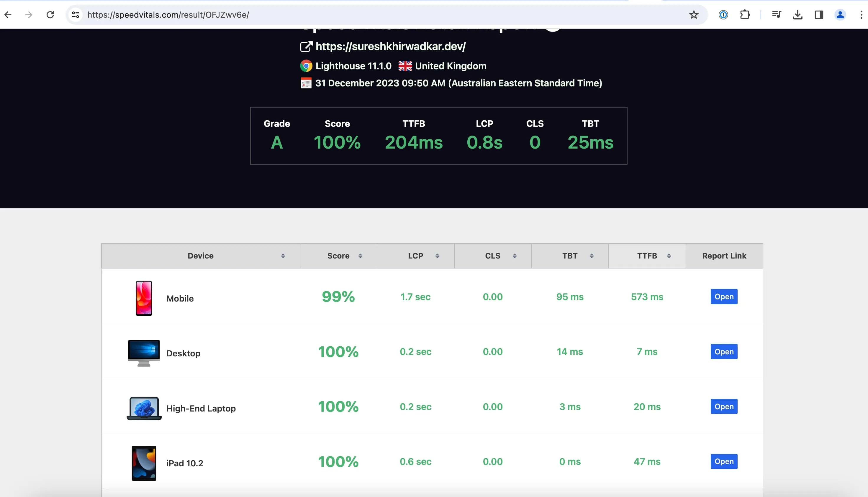The width and height of the screenshot is (868, 497).
Task: Open the Extensions puzzle icon
Action: [x=745, y=15]
